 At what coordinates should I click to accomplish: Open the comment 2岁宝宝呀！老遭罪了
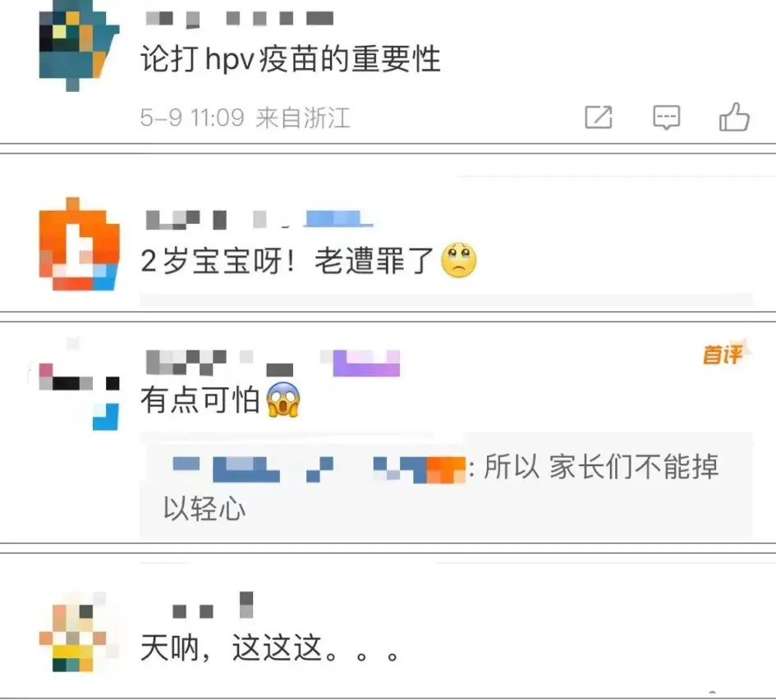(308, 260)
